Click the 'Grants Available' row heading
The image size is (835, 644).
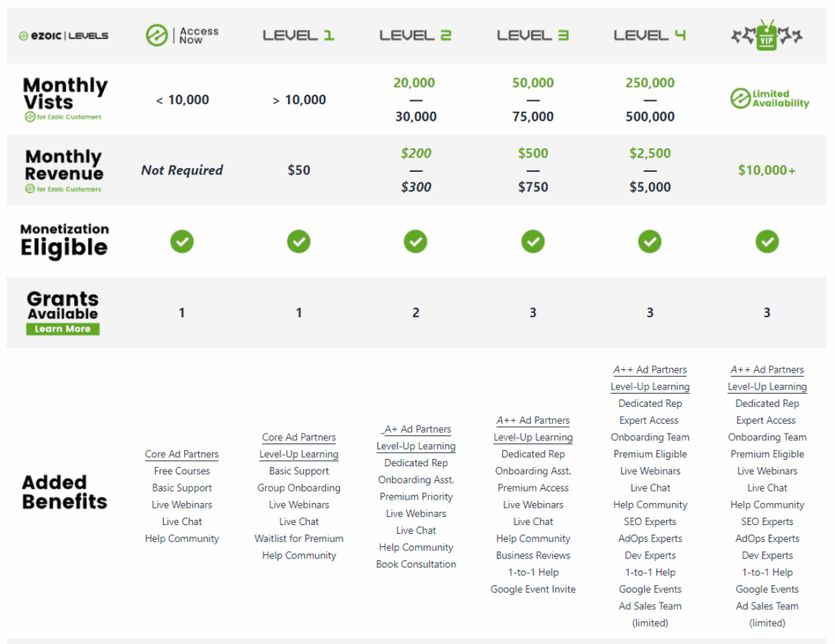point(63,305)
